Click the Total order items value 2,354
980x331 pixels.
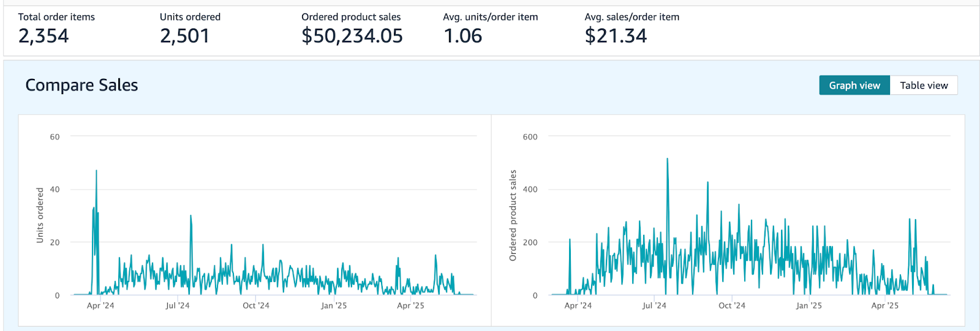pos(43,36)
